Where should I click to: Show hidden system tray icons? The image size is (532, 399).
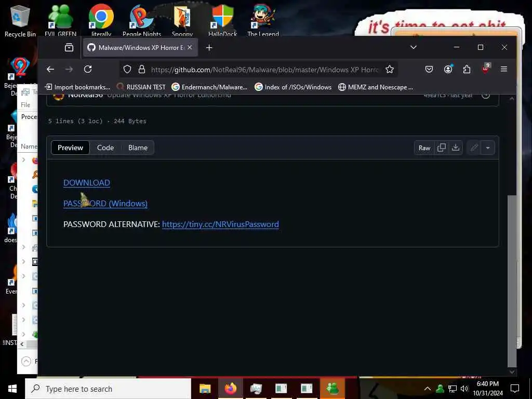pyautogui.click(x=428, y=389)
